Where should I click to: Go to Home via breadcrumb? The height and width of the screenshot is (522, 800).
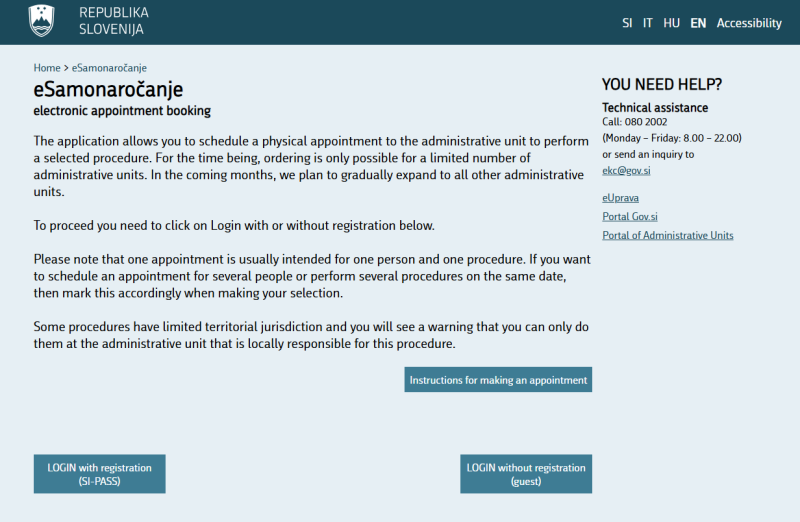pyautogui.click(x=47, y=68)
